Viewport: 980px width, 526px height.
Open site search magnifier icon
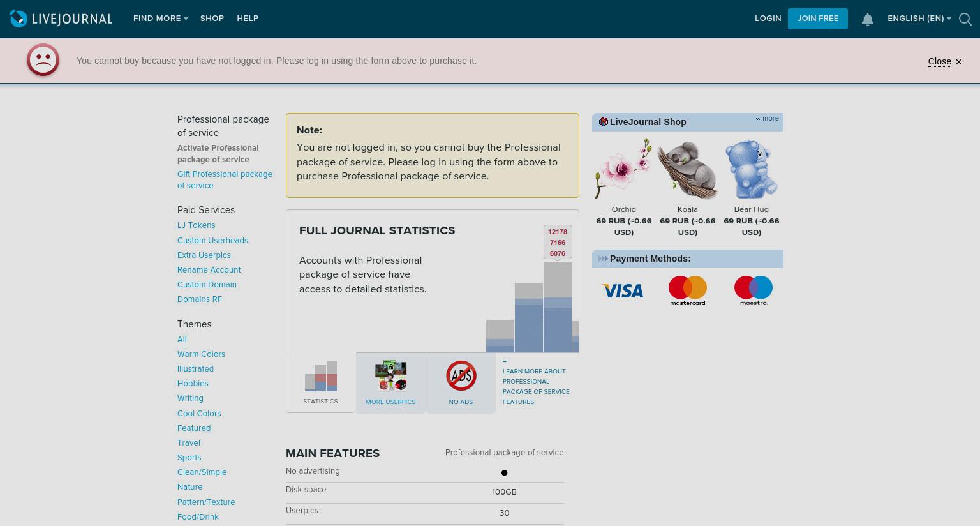point(965,19)
